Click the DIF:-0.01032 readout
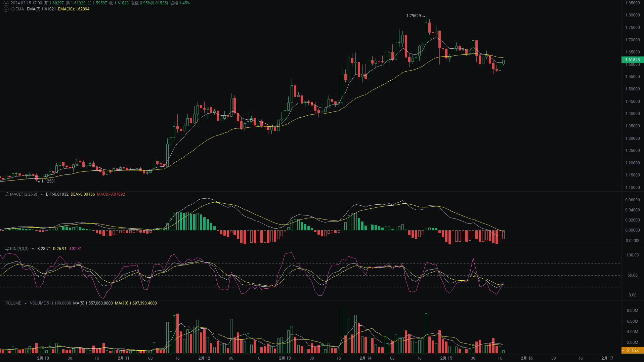This screenshot has height=362, width=644. pos(57,194)
